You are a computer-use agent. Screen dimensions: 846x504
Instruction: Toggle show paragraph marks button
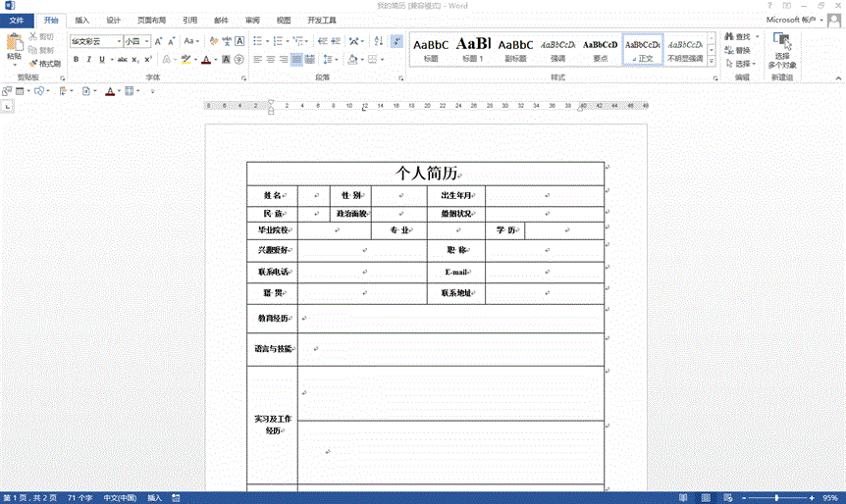point(397,41)
